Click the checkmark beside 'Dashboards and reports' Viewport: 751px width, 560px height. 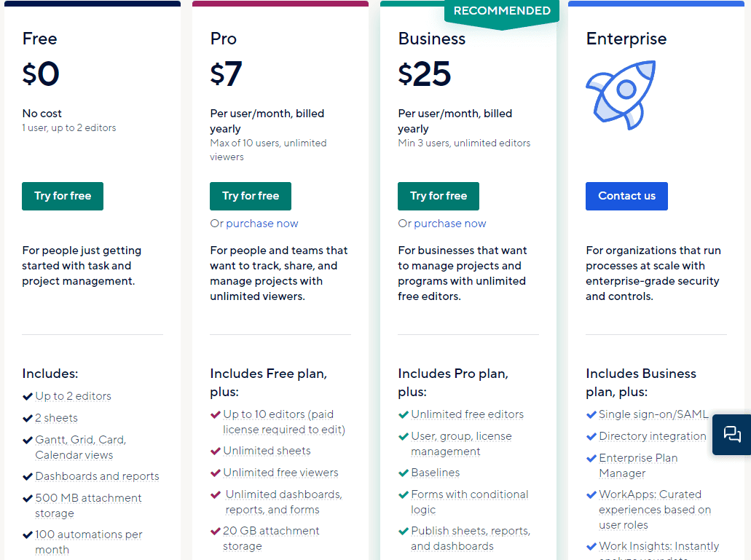(x=26, y=476)
